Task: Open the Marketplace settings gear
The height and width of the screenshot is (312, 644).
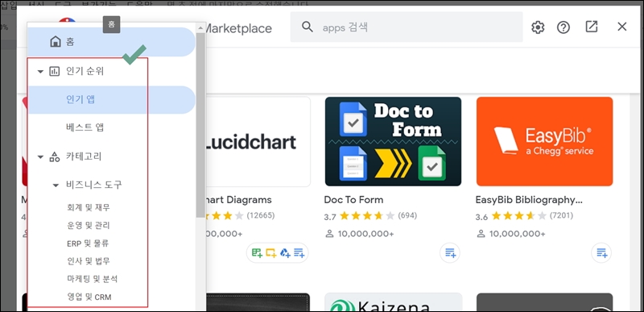Action: click(538, 27)
